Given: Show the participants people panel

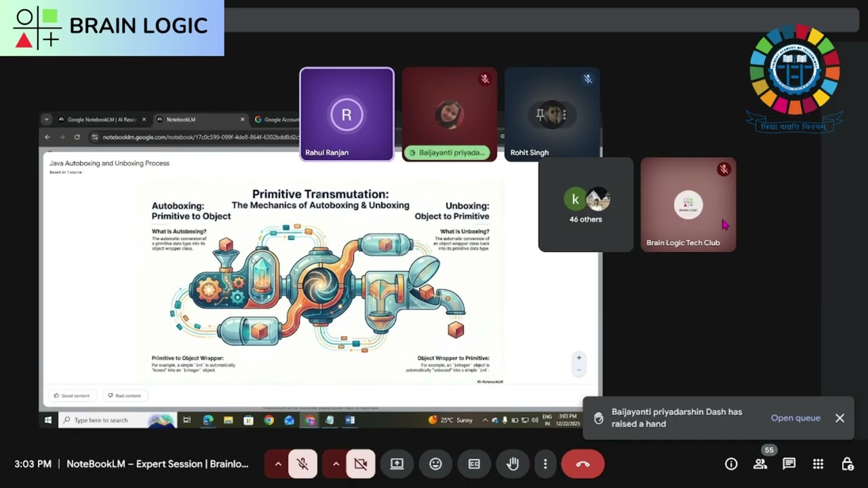Looking at the screenshot, I should tap(760, 464).
